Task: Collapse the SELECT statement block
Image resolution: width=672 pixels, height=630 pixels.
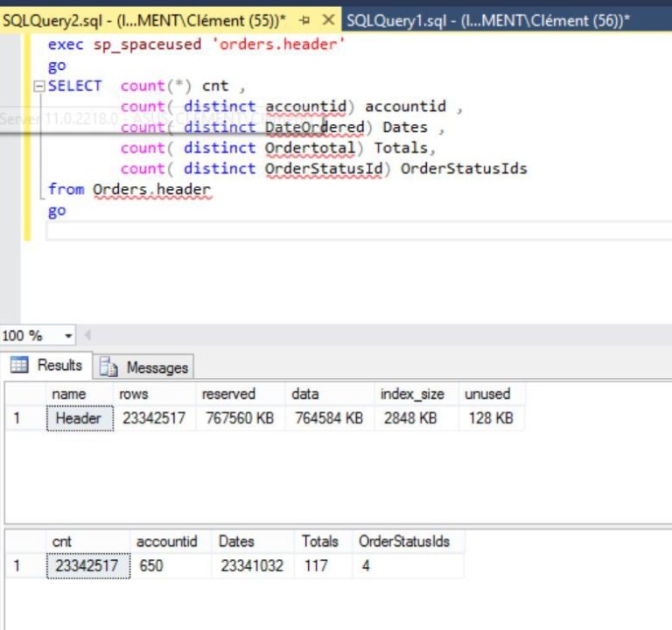Action: point(38,87)
